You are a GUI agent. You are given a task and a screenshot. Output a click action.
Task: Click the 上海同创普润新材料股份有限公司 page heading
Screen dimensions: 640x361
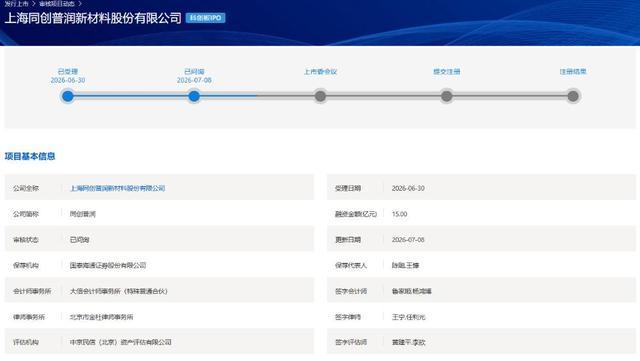[x=93, y=18]
